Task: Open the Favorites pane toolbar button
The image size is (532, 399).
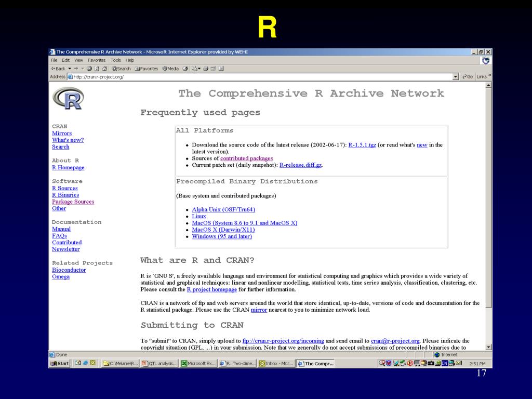Action: click(146, 69)
